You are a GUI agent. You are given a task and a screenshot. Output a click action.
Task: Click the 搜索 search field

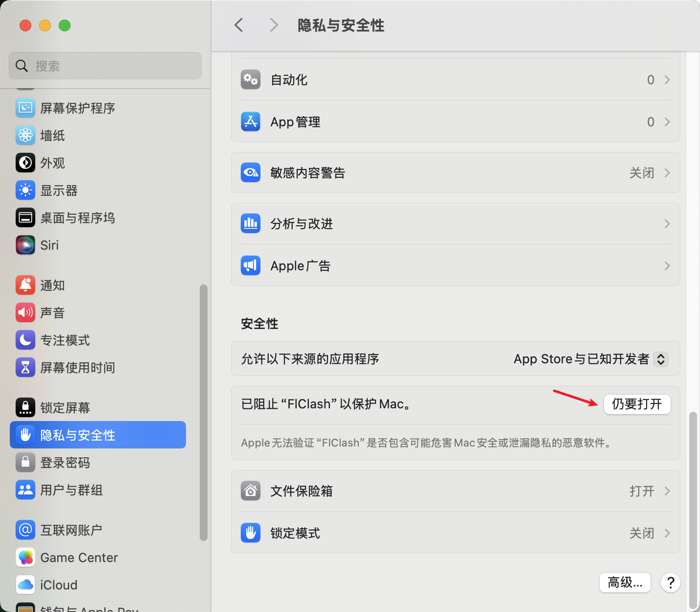click(105, 66)
